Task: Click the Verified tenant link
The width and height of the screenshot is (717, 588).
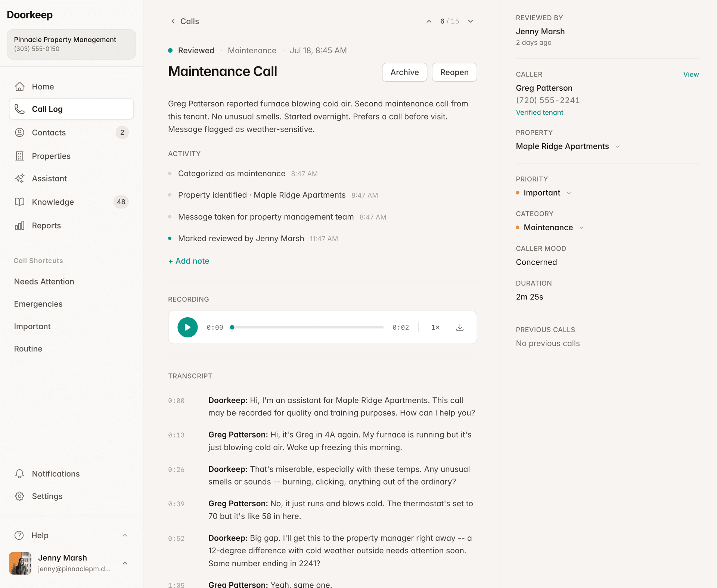Action: (539, 112)
